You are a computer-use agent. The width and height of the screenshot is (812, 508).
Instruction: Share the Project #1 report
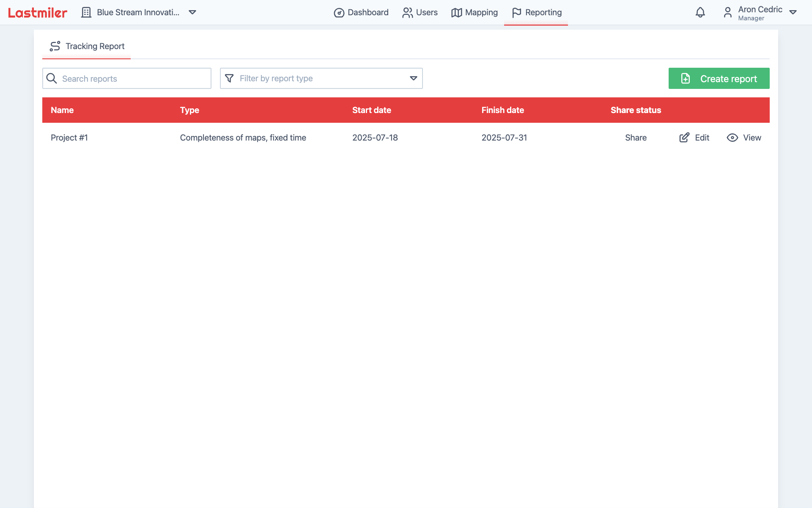click(636, 138)
